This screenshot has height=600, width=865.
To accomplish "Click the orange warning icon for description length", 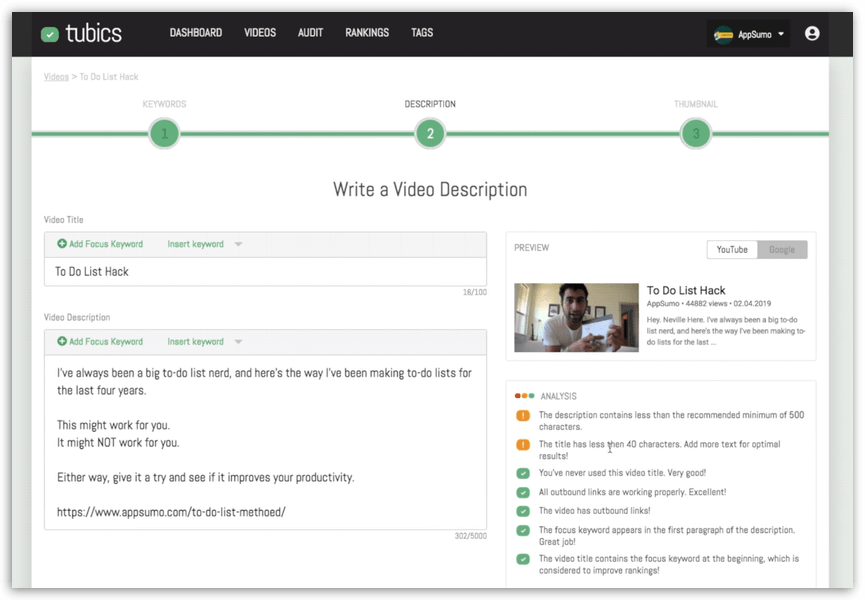I will (x=523, y=415).
